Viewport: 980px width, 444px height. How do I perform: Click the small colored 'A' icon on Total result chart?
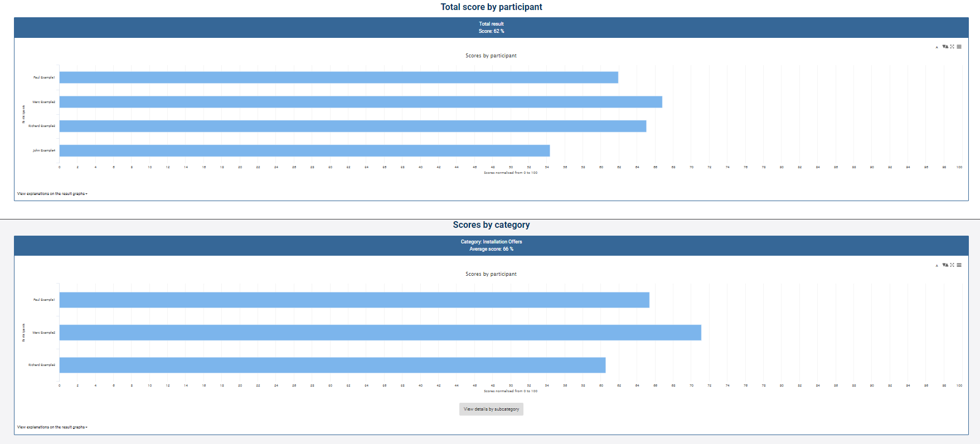(937, 47)
